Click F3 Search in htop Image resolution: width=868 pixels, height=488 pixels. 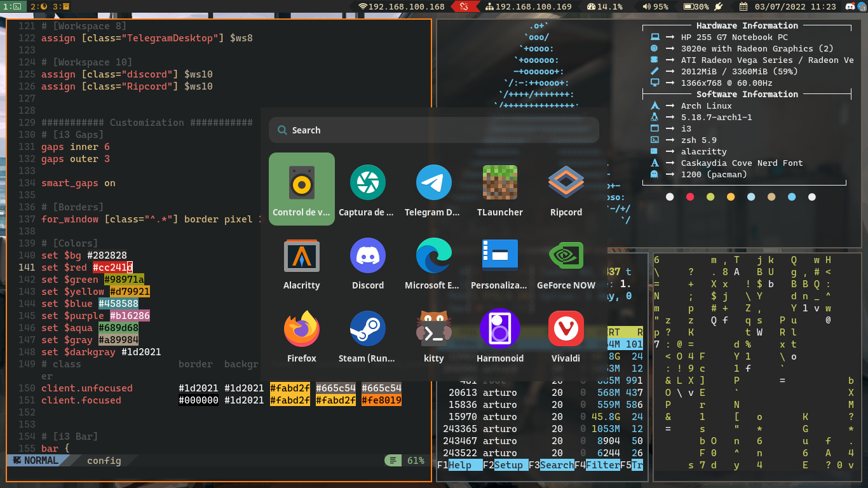552,465
